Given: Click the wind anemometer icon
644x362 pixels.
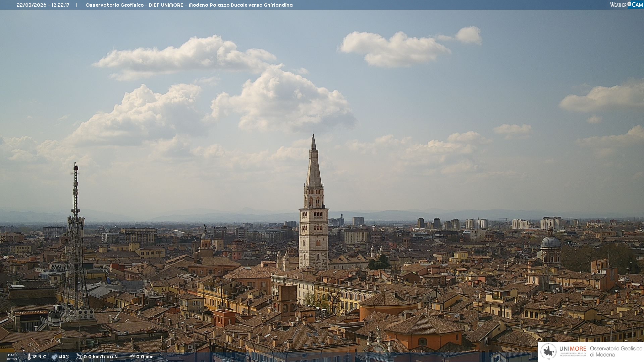Looking at the screenshot, I should 79,357.
